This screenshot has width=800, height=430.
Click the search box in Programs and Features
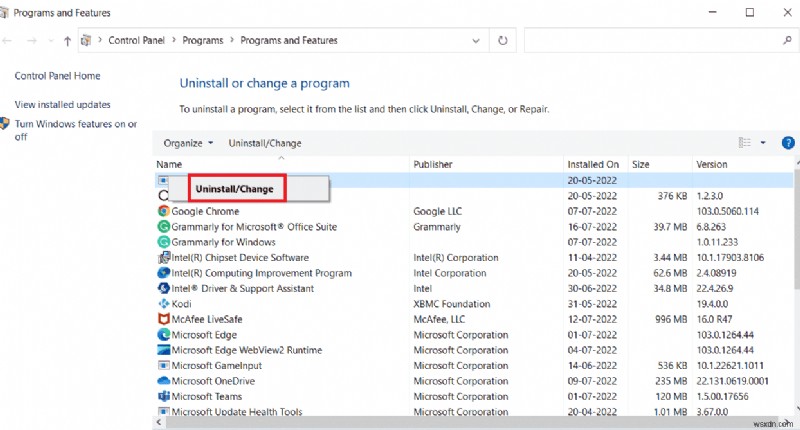[x=650, y=41]
